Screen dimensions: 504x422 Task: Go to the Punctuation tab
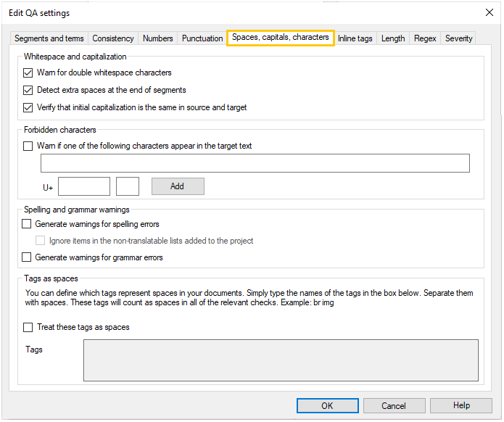tap(202, 38)
